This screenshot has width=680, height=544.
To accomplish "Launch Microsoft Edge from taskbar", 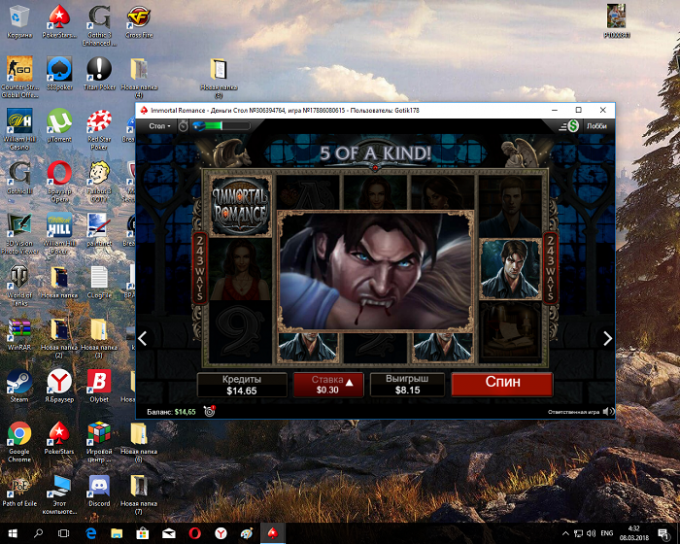I will pyautogui.click(x=91, y=533).
